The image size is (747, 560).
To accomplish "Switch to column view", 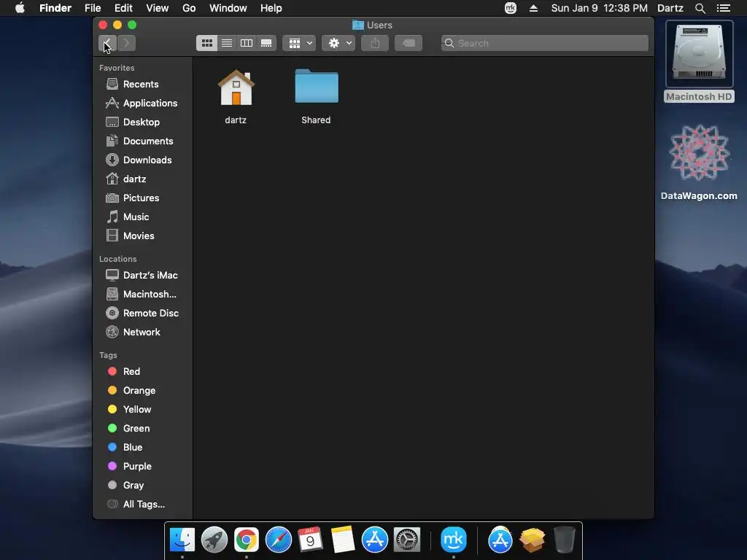I will (x=247, y=43).
